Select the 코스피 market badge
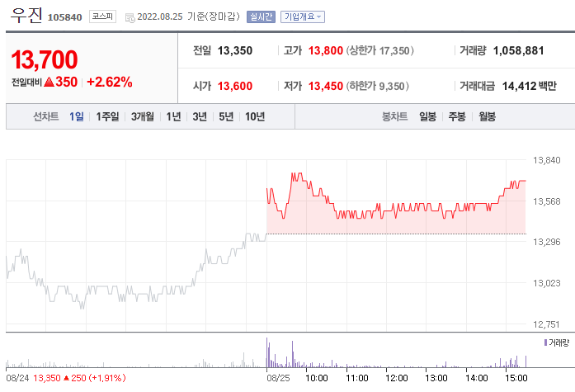The image size is (575, 392). [x=102, y=17]
